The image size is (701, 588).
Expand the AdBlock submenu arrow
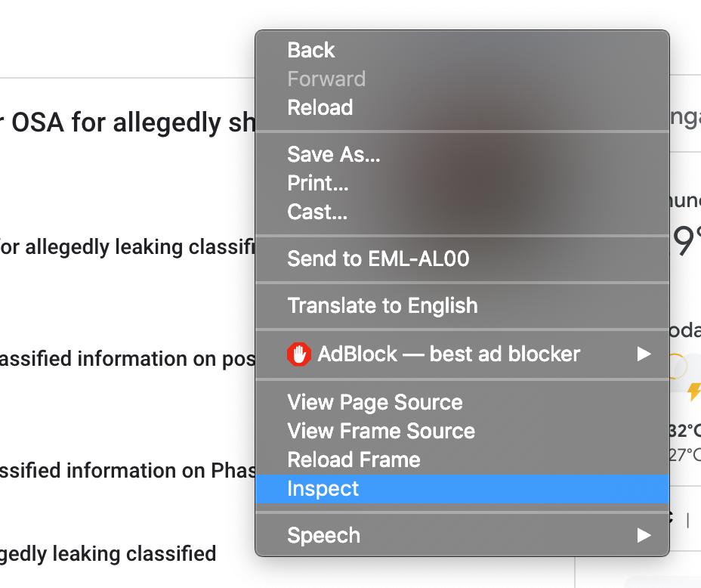644,354
